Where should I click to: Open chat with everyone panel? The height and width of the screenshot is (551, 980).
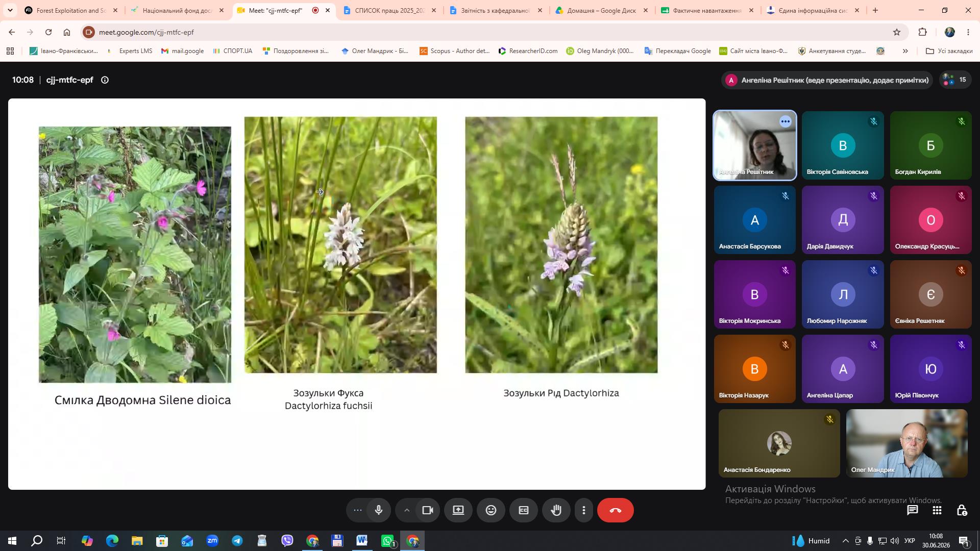912,510
